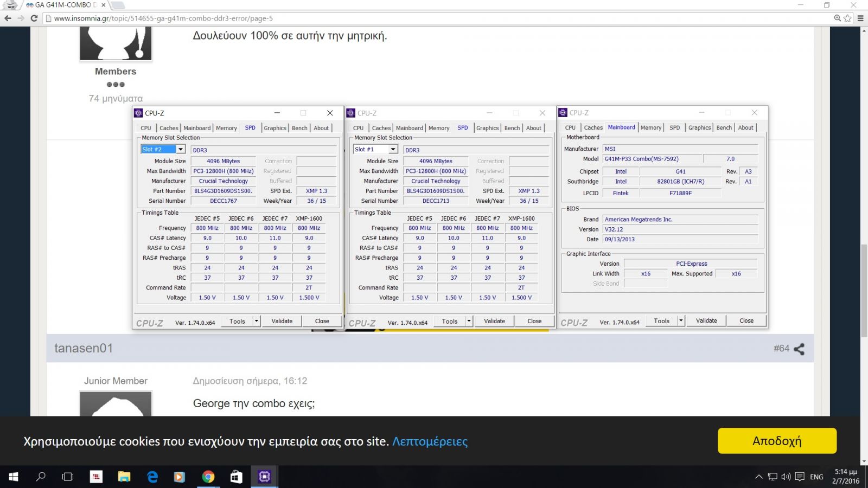The image size is (868, 488).
Task: Select SPD tab in Mainboard CPU-Z window
Action: click(x=675, y=127)
